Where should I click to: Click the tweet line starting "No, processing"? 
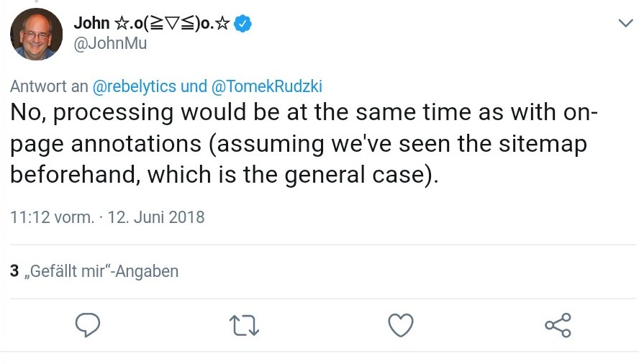coord(302,113)
